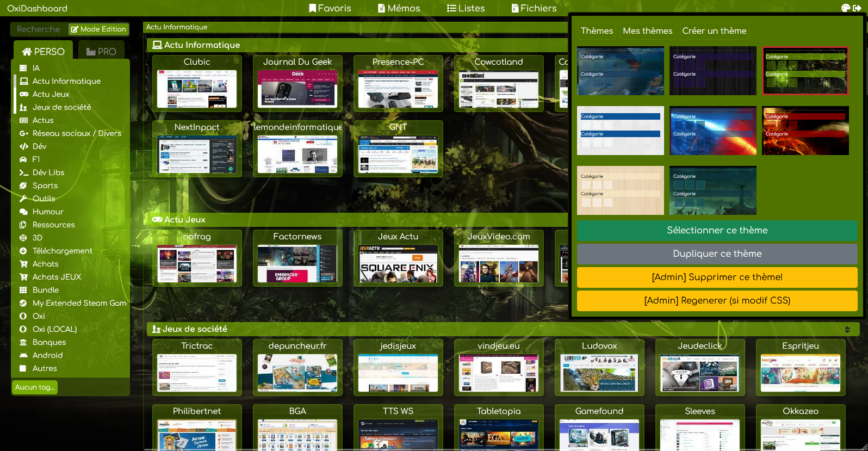Image resolution: width=868 pixels, height=451 pixels.
Task: Click the OxiDashboard title link
Action: click(37, 8)
